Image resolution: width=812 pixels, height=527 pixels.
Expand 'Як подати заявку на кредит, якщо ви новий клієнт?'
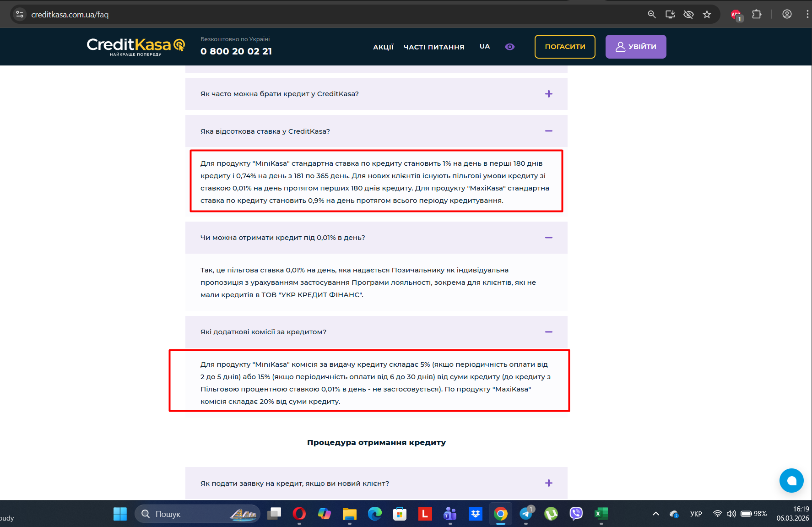pos(376,483)
